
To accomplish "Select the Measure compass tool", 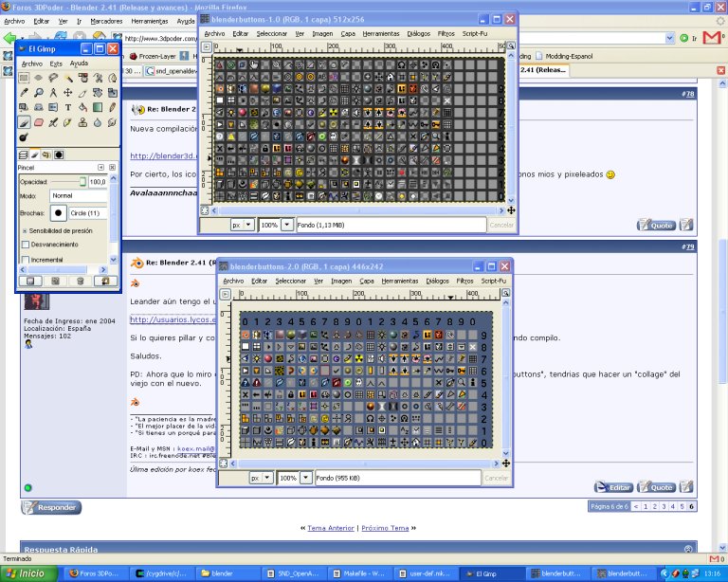I will pyautogui.click(x=53, y=93).
